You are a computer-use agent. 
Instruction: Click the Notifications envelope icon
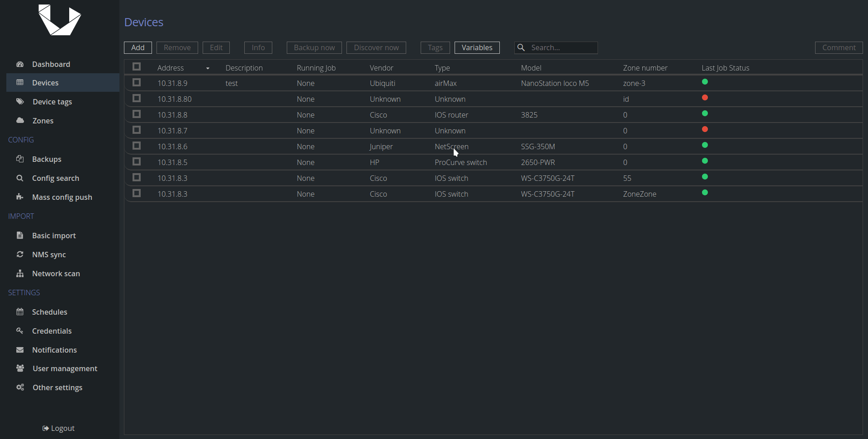click(20, 350)
